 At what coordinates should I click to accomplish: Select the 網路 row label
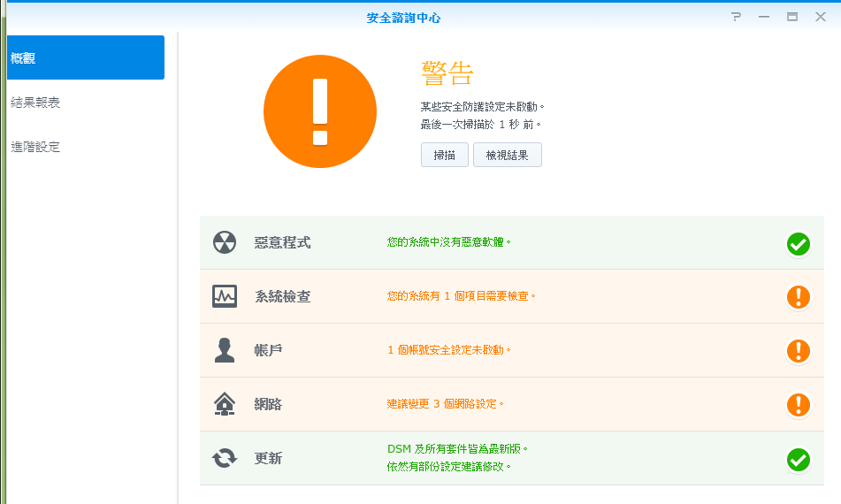(x=268, y=404)
